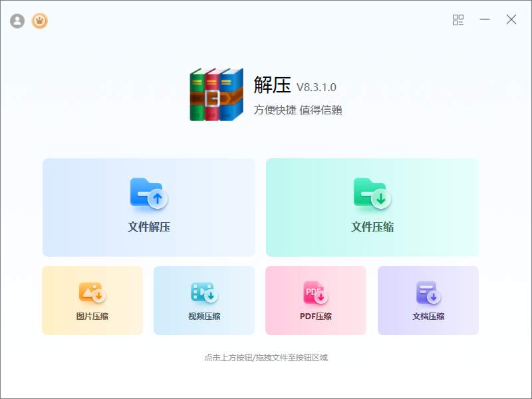Choose the 视频压缩 text label
This screenshot has width=532, height=399.
coord(204,317)
